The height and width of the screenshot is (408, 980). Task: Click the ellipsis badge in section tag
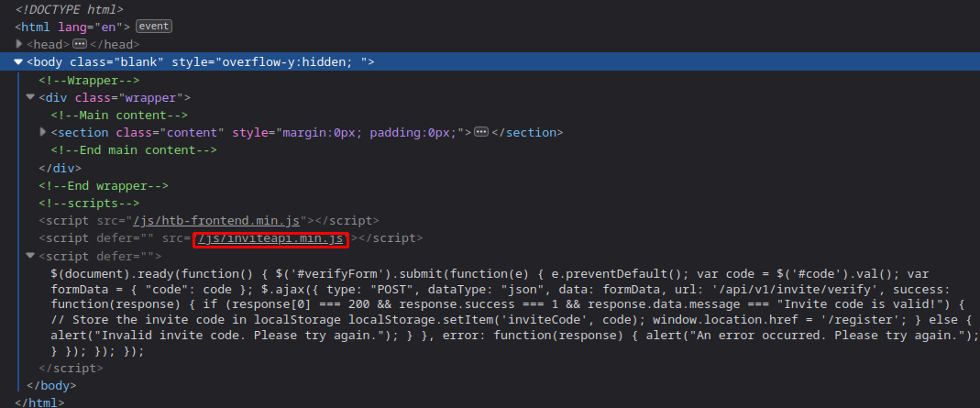(481, 132)
